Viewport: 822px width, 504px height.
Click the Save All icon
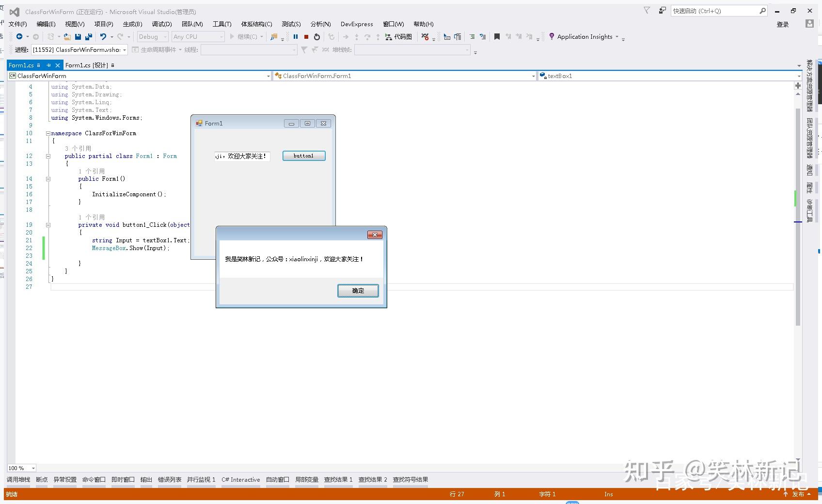89,37
